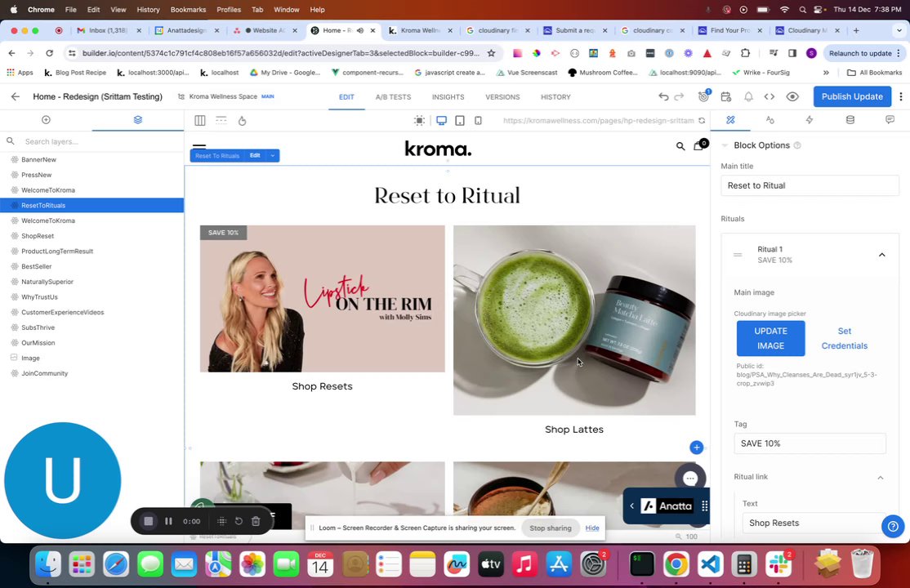Open the Data tab icon
Image resolution: width=910 pixels, height=588 pixels.
coord(850,119)
